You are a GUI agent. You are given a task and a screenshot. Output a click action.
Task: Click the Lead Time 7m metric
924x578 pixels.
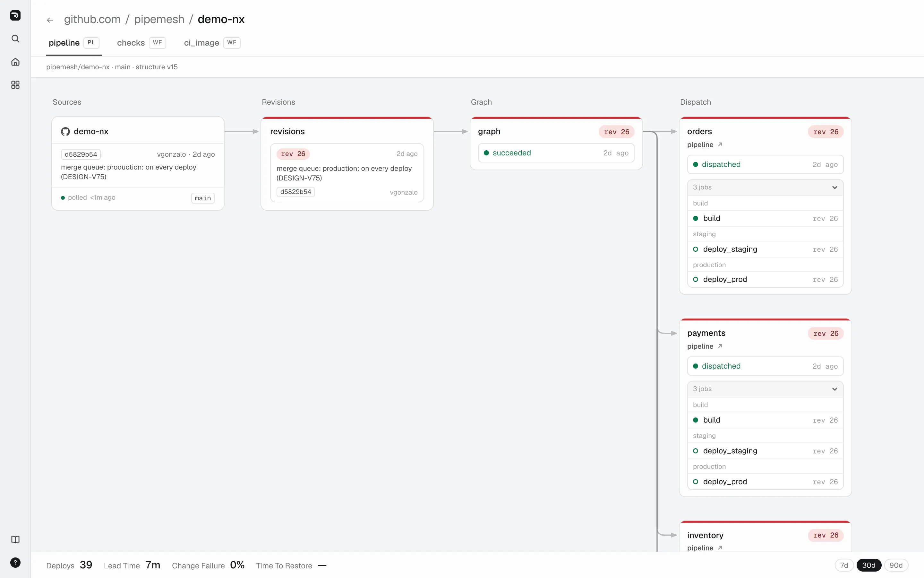pyautogui.click(x=132, y=565)
